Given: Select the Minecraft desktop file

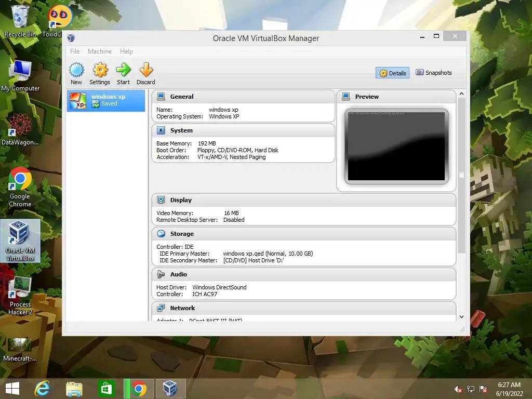Looking at the screenshot, I should click(20, 349).
